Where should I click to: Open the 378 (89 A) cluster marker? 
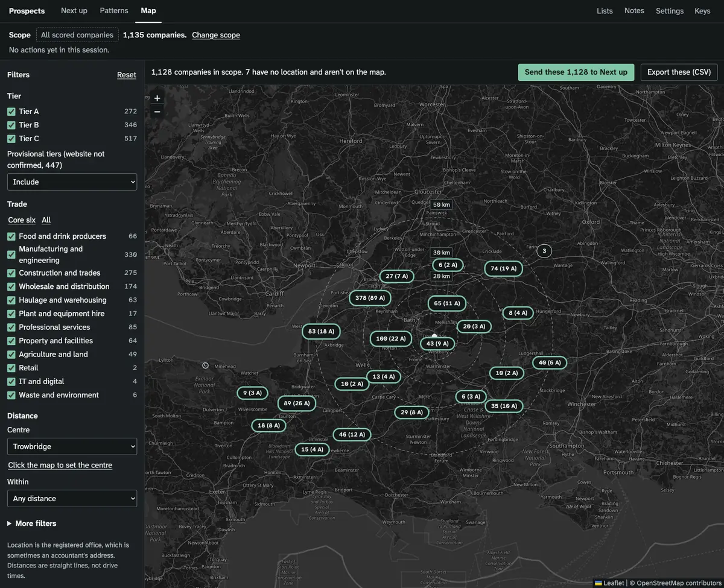pyautogui.click(x=370, y=298)
